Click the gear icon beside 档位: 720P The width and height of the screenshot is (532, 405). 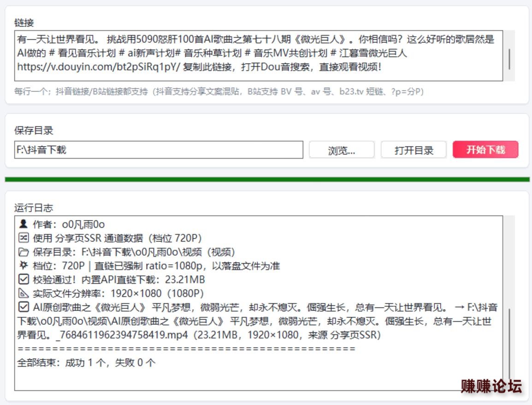24,265
